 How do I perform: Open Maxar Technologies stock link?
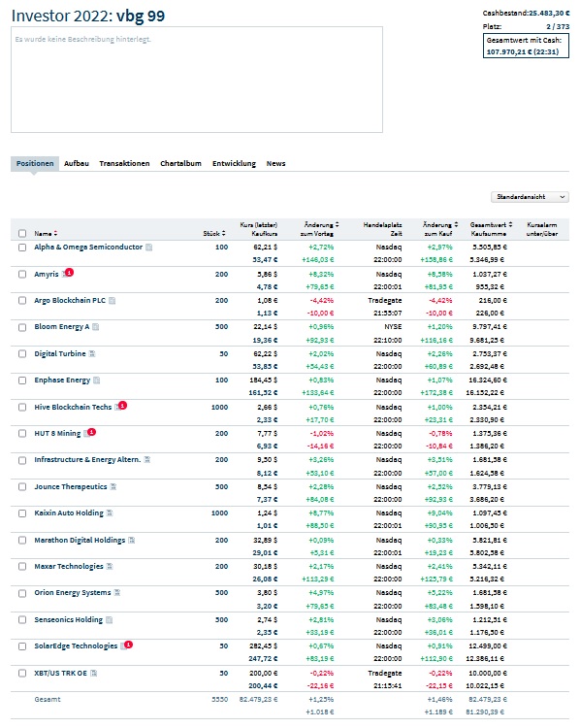point(69,567)
